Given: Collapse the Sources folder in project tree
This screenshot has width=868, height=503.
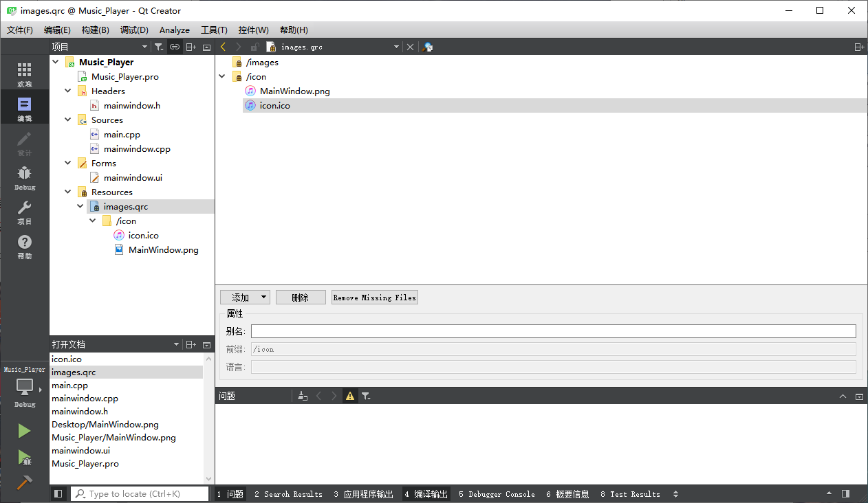Looking at the screenshot, I should [68, 120].
